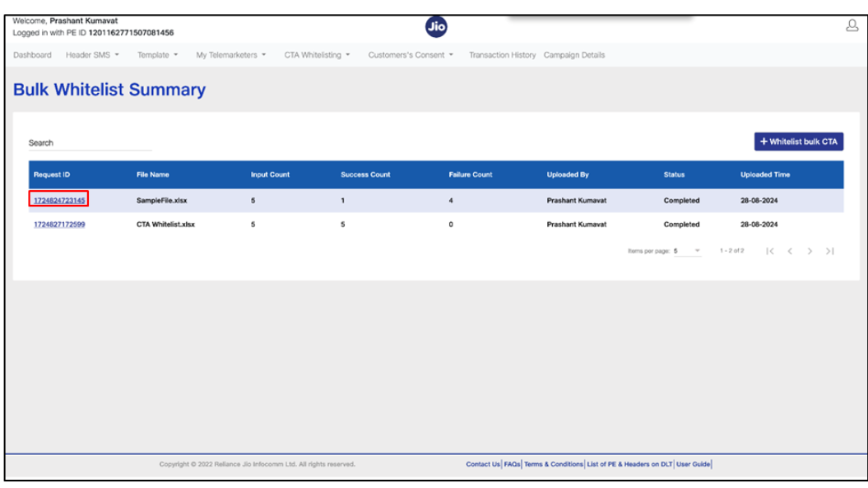Click in the Search field
868x488 pixels.
click(91, 143)
